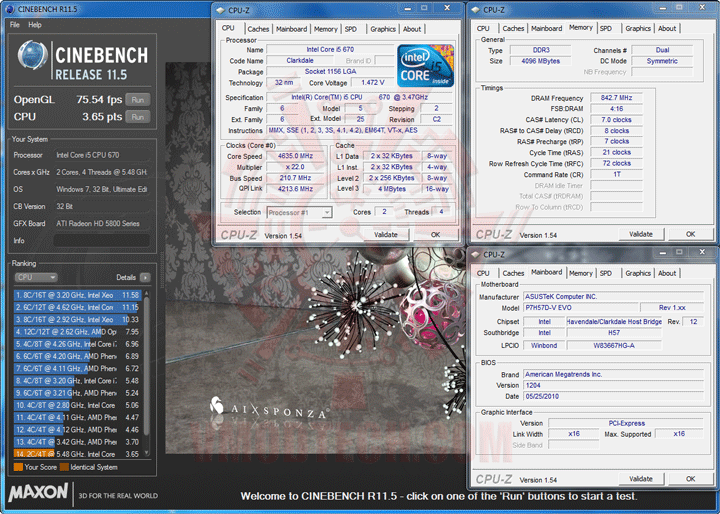This screenshot has height=514, width=720.
Task: Run the CPU benchmark test
Action: click(138, 117)
